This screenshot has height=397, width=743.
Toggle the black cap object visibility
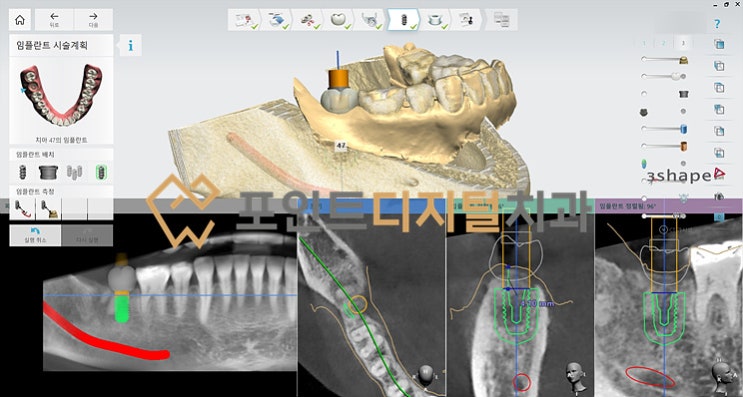coord(644,112)
